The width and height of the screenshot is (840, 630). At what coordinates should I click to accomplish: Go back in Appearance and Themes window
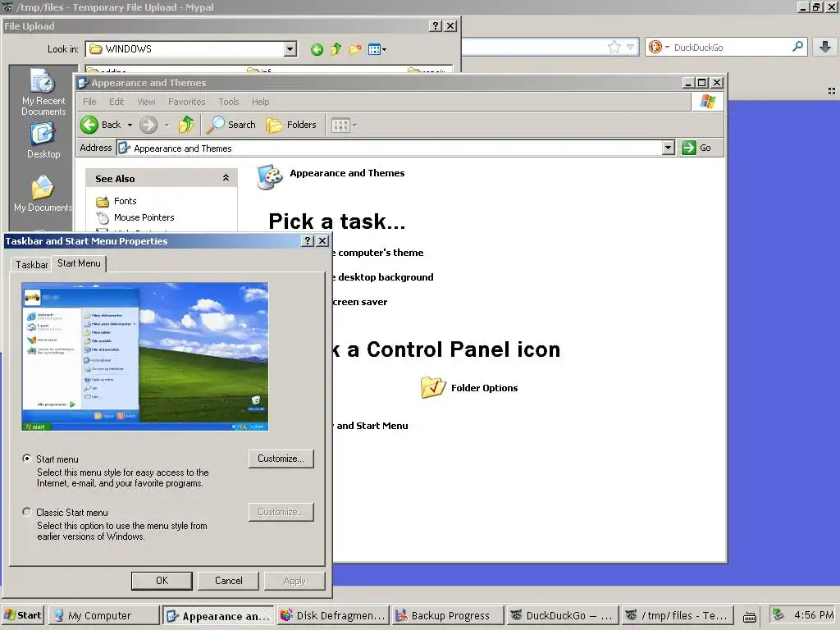101,125
